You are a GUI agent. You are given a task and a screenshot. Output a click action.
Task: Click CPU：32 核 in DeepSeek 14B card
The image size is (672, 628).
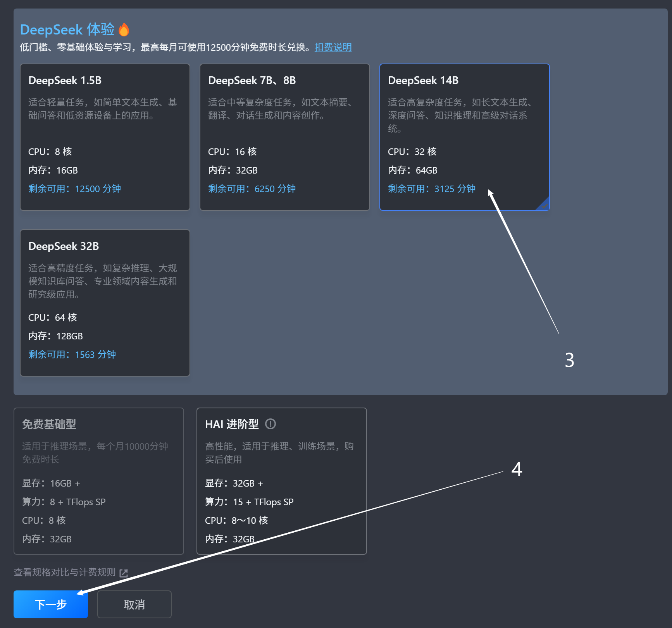[412, 151]
